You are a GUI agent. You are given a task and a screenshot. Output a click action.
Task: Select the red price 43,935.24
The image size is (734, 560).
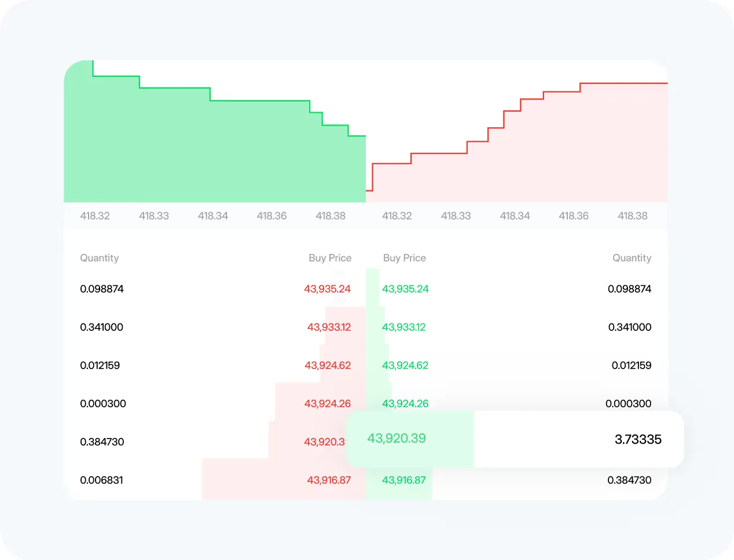tap(328, 289)
